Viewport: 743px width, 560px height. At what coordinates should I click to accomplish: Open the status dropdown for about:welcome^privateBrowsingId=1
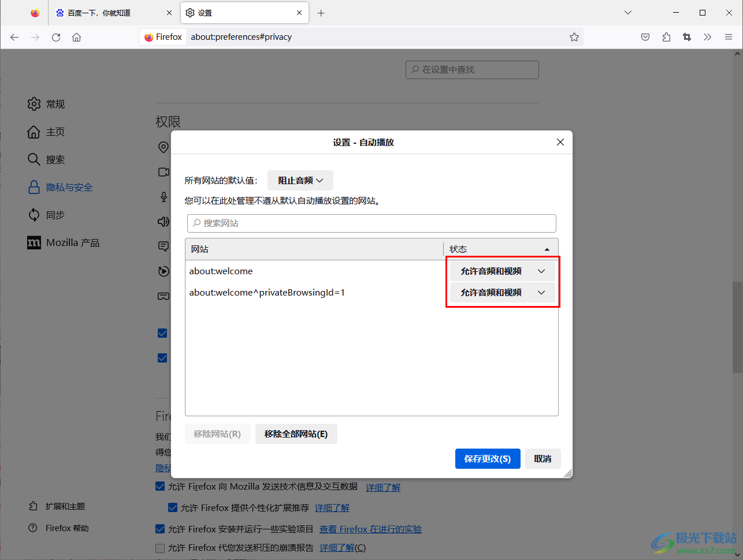pos(503,292)
